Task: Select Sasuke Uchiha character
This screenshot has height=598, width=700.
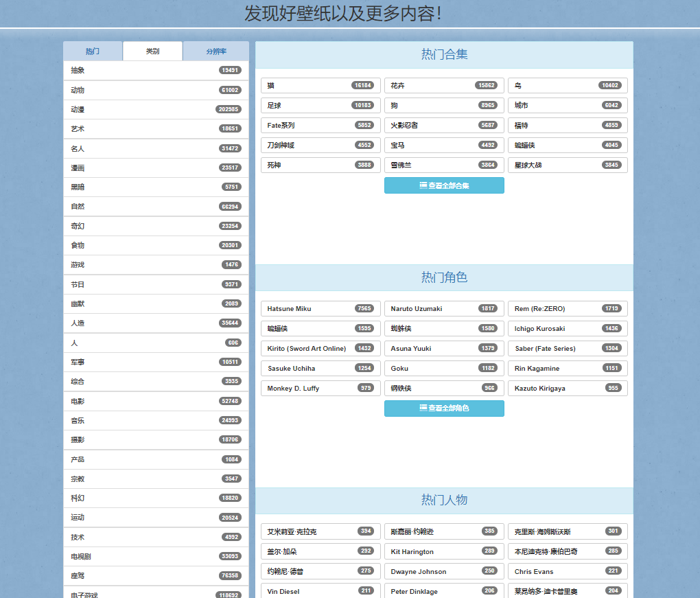Action: [x=320, y=368]
